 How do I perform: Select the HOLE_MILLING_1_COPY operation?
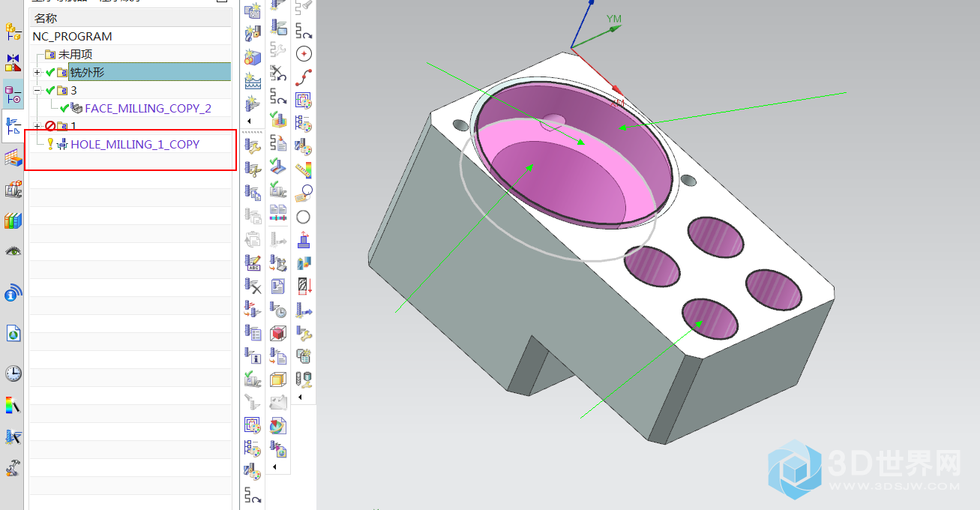tap(135, 144)
